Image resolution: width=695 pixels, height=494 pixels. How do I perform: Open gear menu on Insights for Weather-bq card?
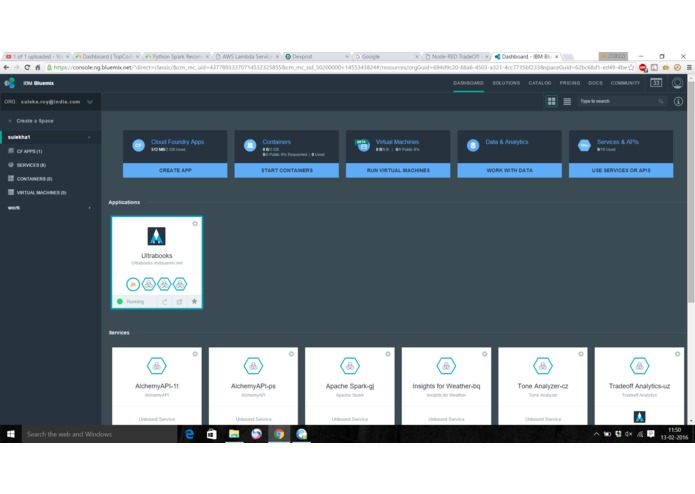(484, 354)
